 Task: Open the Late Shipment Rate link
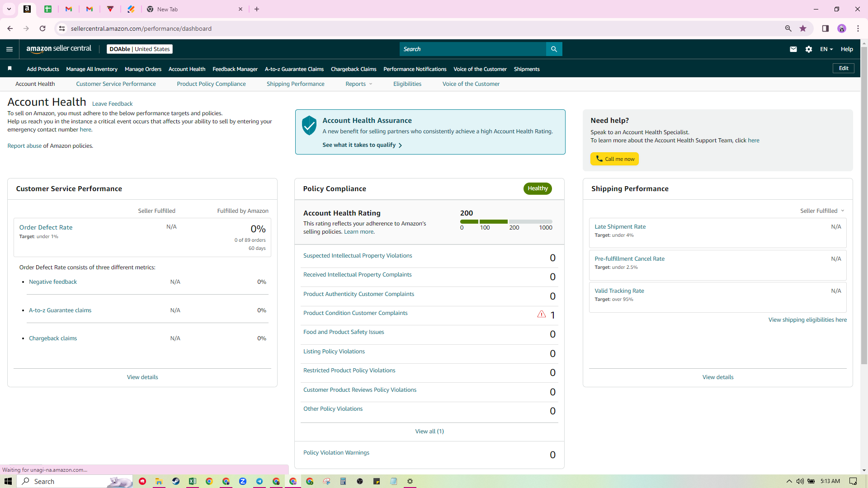pyautogui.click(x=620, y=227)
